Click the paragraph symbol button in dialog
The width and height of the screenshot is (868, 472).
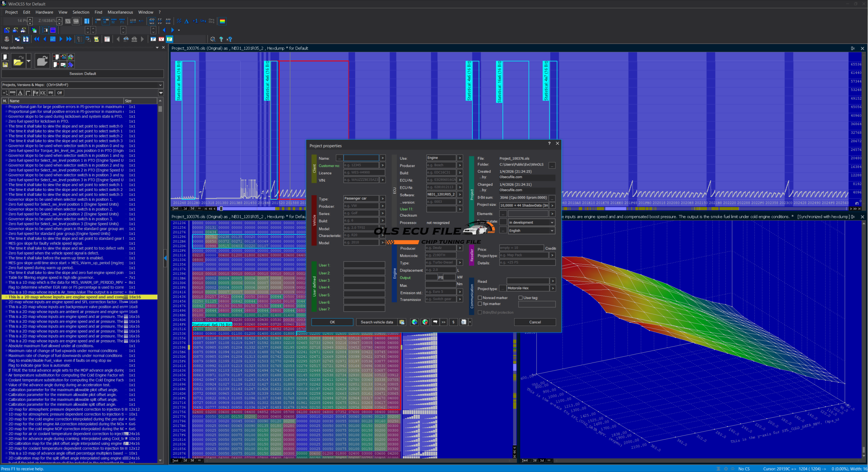coord(453,322)
